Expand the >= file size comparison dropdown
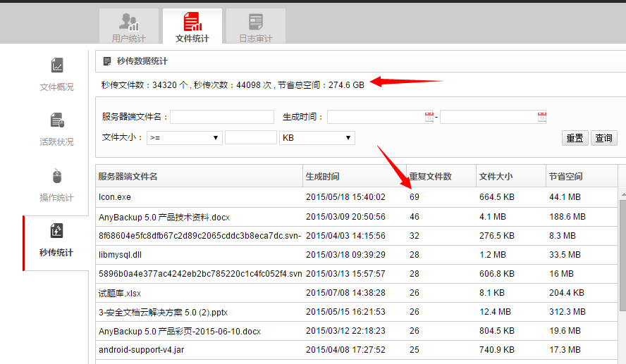 point(184,138)
